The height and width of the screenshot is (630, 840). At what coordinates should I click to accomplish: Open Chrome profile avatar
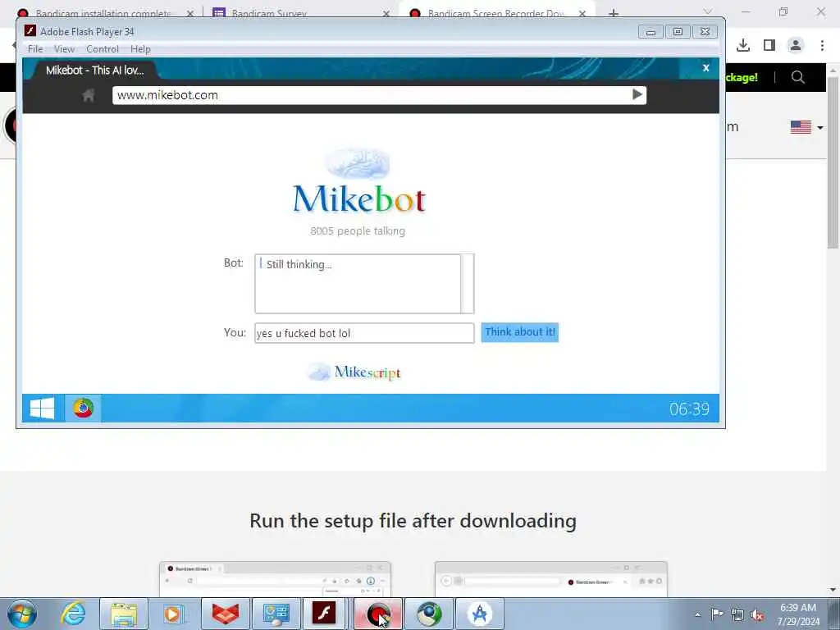[796, 45]
